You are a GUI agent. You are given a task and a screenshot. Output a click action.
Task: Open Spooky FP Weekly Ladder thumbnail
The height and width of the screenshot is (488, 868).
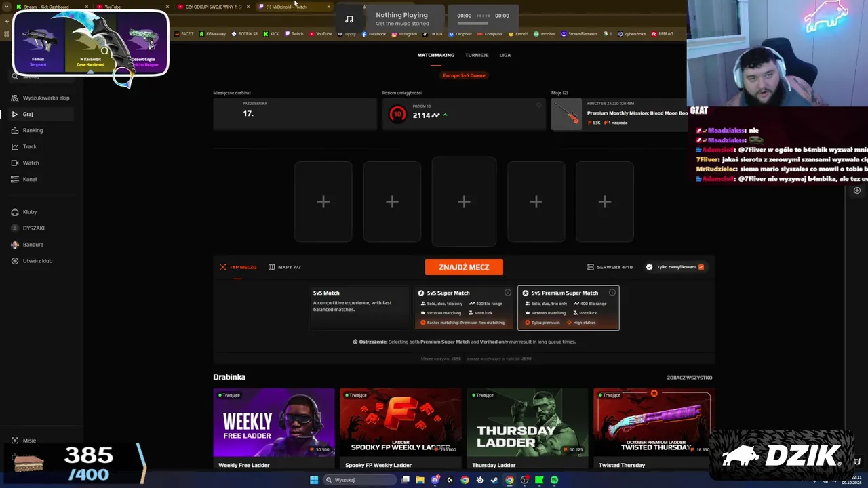pos(401,422)
